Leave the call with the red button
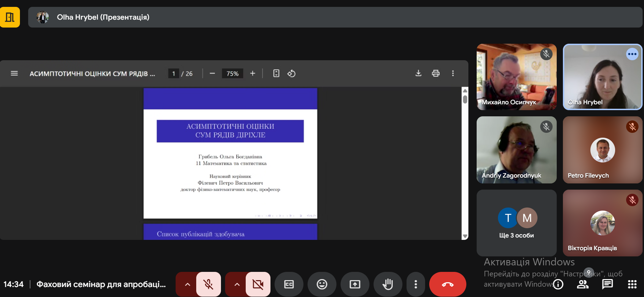Screen dimensions: 644x297 (447, 284)
